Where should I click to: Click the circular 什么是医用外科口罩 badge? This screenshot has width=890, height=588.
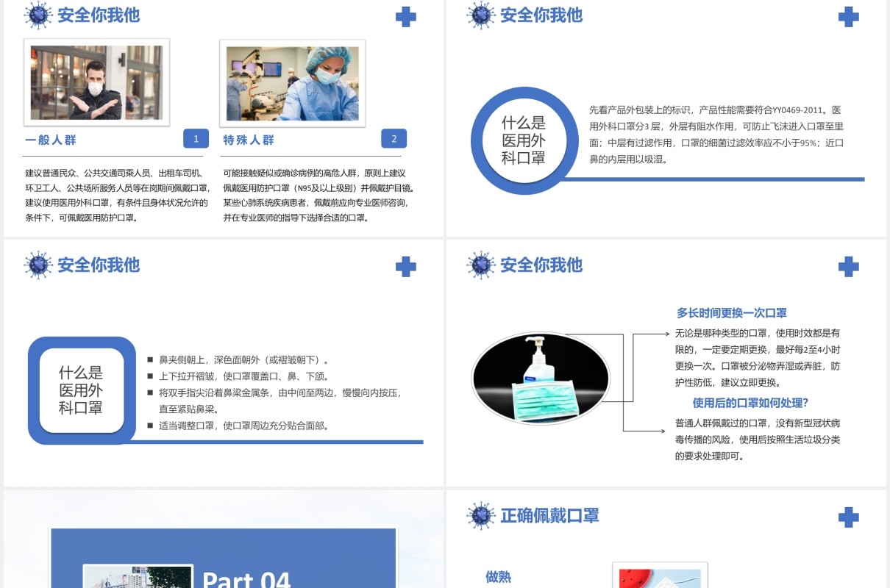pyautogui.click(x=524, y=140)
